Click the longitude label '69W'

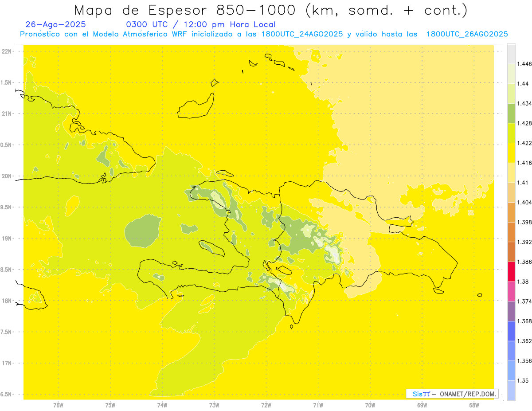click(x=422, y=405)
